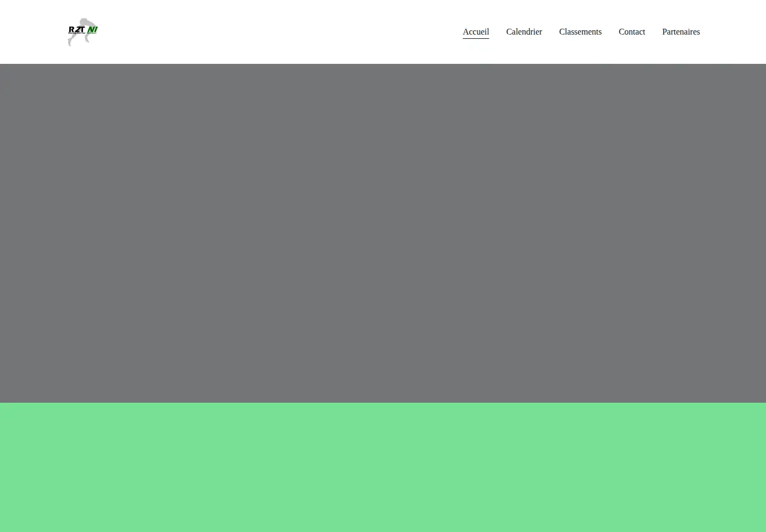Click the RZT NI site logo
Screen dimensions: 766x532
[83, 32]
